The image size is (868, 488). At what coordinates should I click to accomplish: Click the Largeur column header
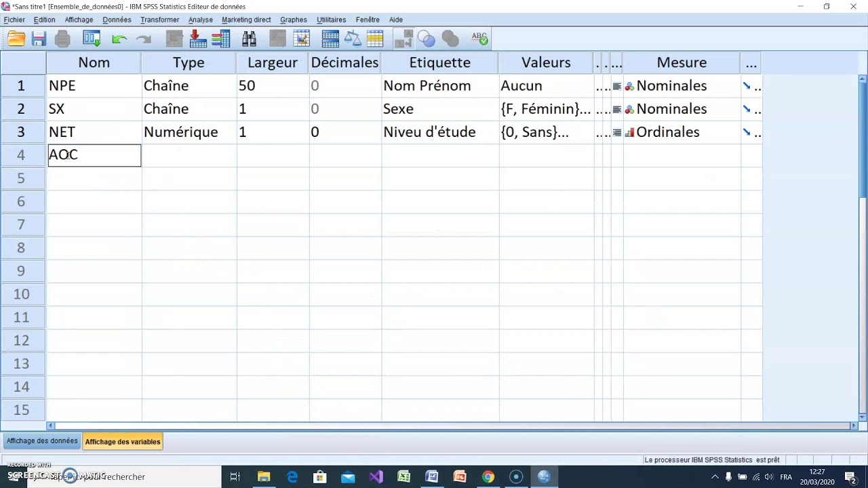(x=273, y=62)
